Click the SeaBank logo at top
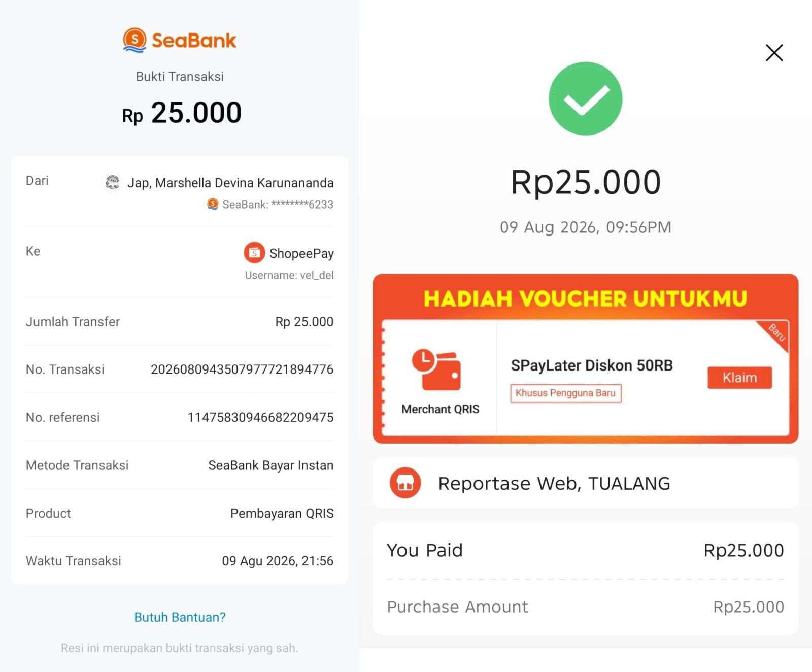This screenshot has height=672, width=812. click(180, 40)
